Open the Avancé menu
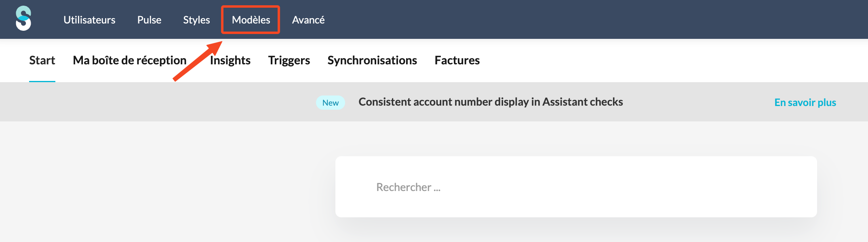Screen dimensions: 868x242 308,20
